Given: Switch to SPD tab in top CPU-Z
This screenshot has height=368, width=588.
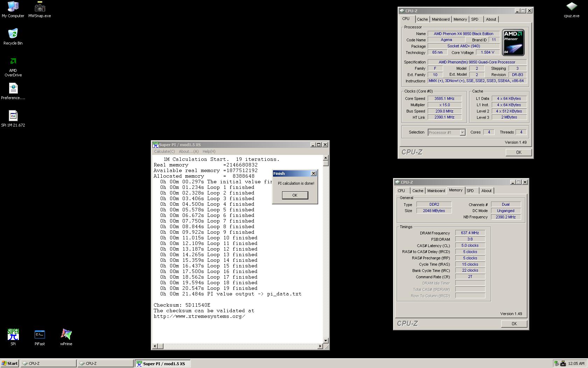Looking at the screenshot, I should click(475, 19).
